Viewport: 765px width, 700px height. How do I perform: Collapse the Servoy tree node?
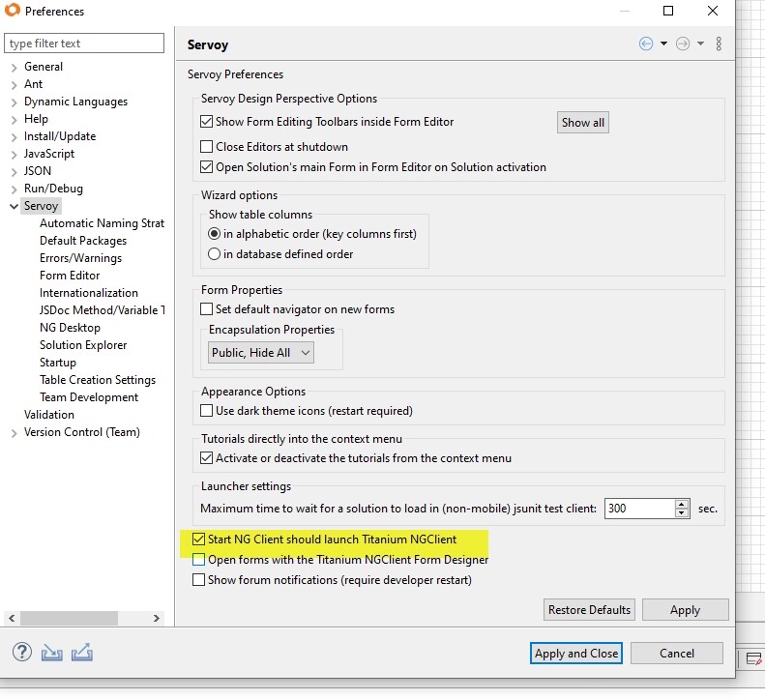pyautogui.click(x=15, y=206)
